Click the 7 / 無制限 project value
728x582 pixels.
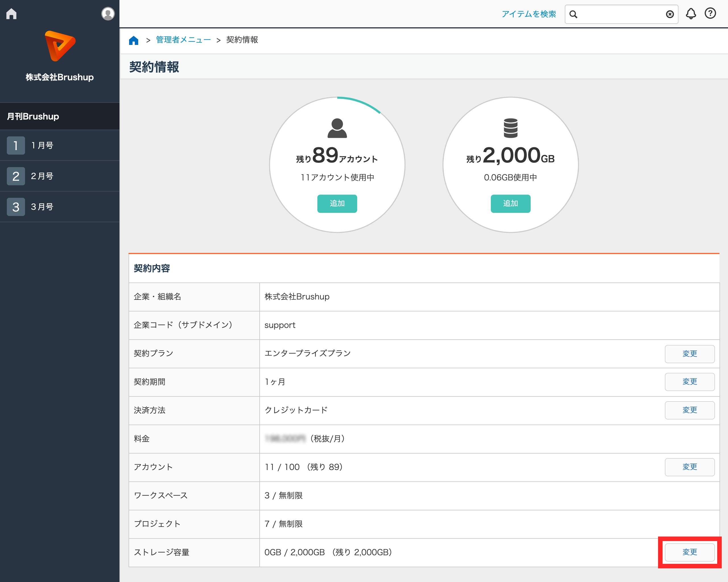[283, 524]
